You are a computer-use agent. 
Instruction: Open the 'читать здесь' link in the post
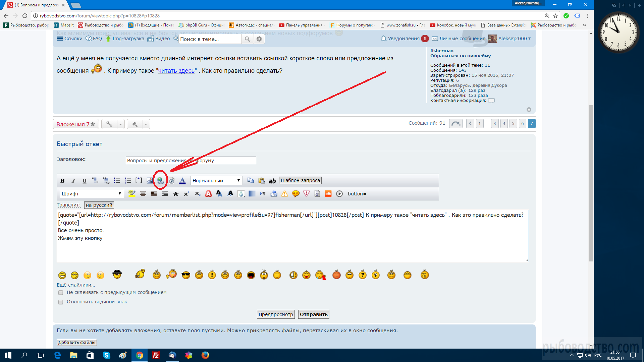(176, 71)
